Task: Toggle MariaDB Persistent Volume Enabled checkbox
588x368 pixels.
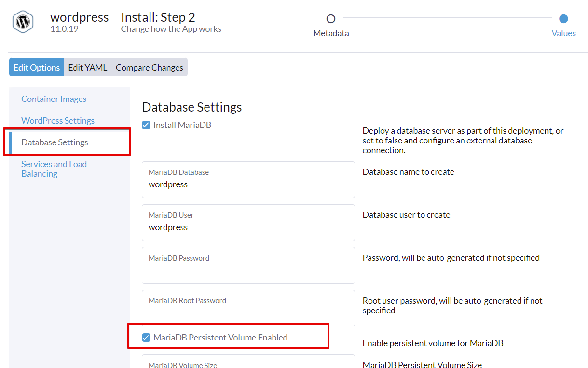Action: [146, 338]
